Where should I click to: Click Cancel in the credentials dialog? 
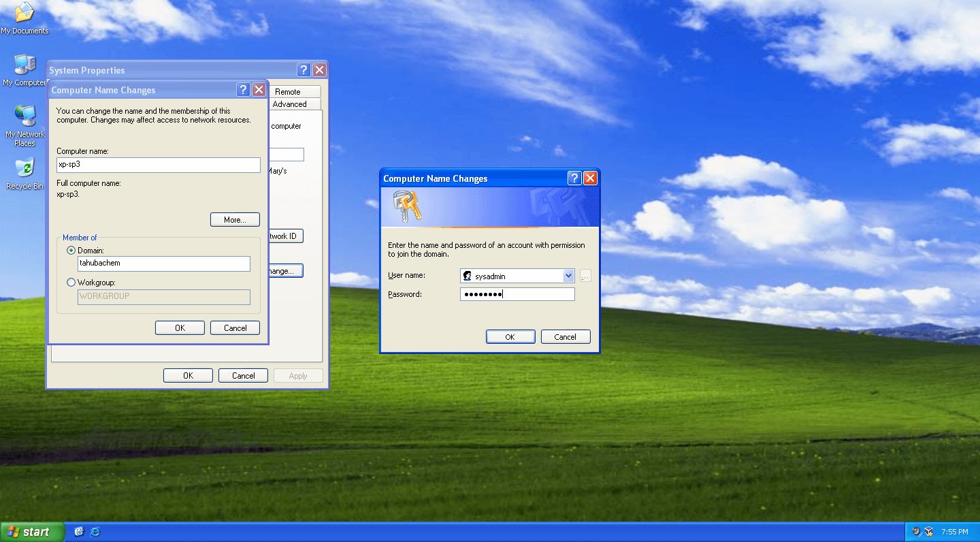tap(566, 337)
